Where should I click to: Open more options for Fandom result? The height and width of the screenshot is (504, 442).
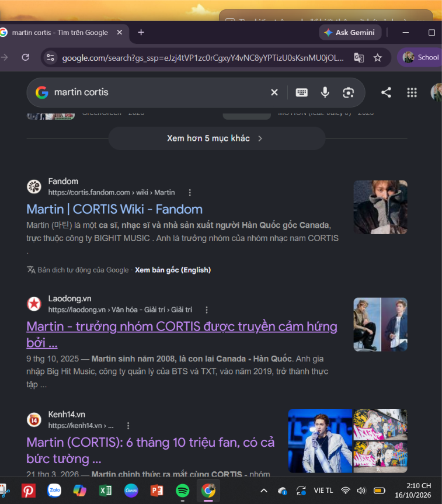(190, 193)
